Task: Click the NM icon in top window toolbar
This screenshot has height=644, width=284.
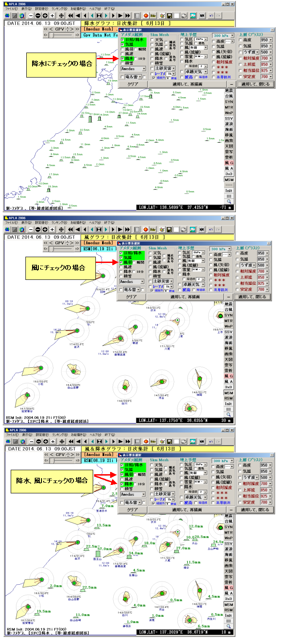Action: (202, 16)
